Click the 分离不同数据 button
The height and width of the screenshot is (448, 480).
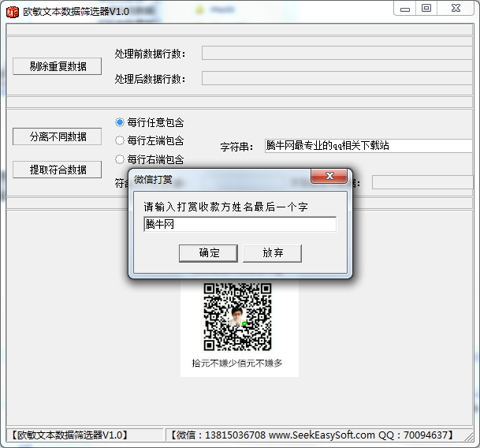[58, 136]
